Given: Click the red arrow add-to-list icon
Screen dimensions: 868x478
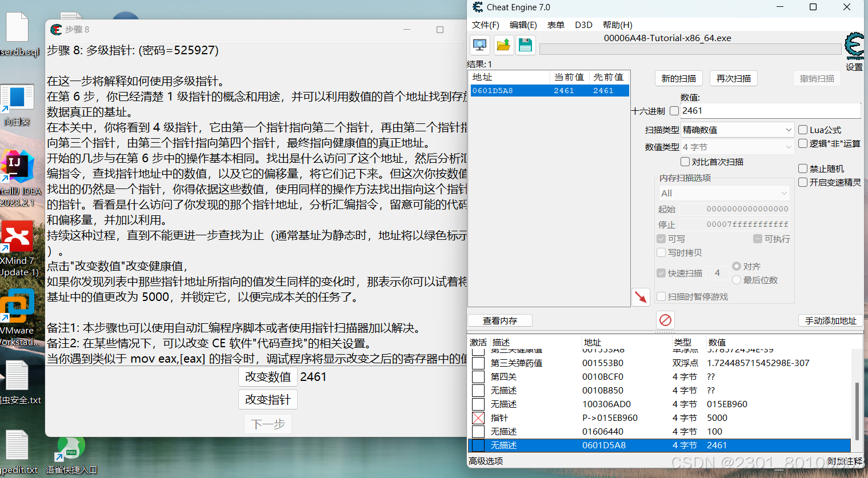Looking at the screenshot, I should pos(641,296).
